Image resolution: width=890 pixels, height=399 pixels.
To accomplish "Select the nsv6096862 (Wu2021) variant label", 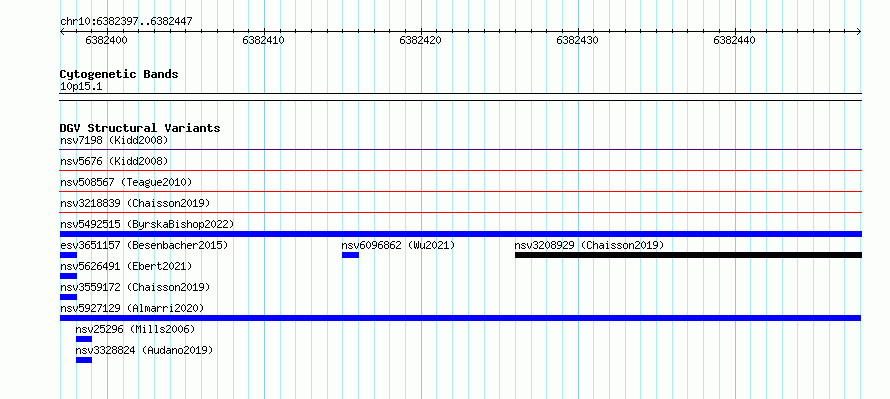I will [398, 245].
